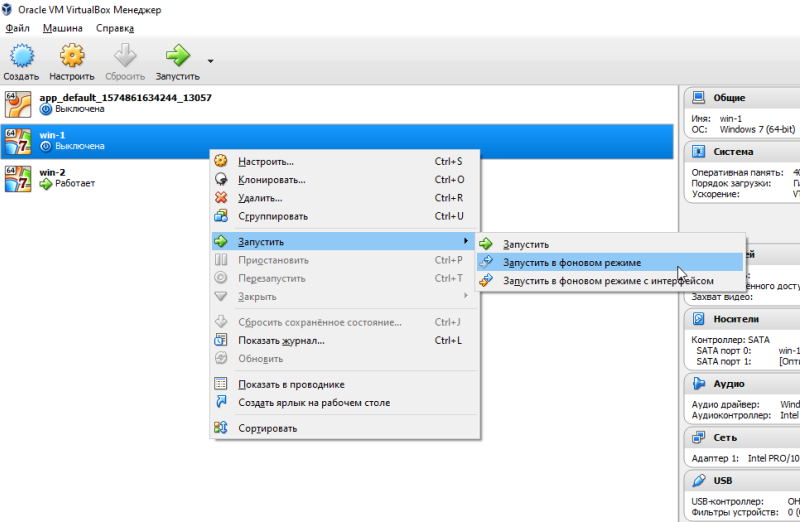Click the sheep icon beside Клонировать...

click(221, 179)
